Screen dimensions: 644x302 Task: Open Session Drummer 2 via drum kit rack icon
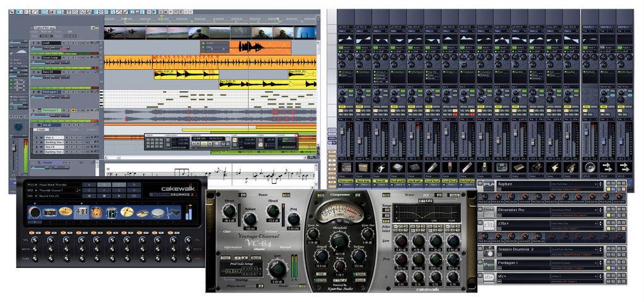click(489, 251)
